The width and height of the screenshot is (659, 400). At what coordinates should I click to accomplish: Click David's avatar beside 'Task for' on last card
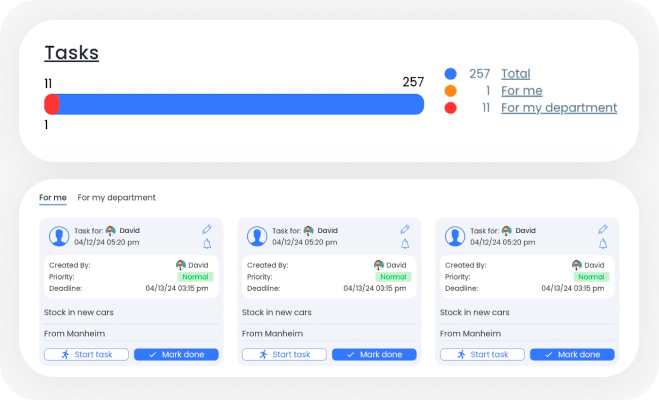click(x=506, y=231)
